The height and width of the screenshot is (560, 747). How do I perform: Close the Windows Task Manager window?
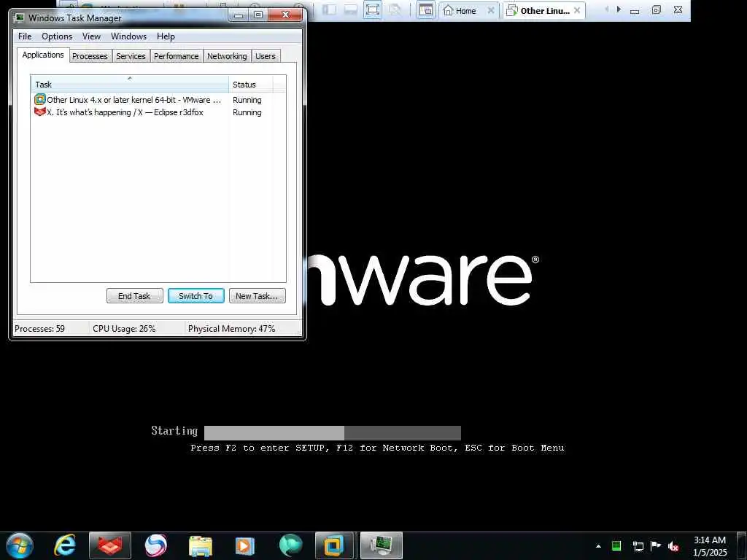[x=285, y=15]
